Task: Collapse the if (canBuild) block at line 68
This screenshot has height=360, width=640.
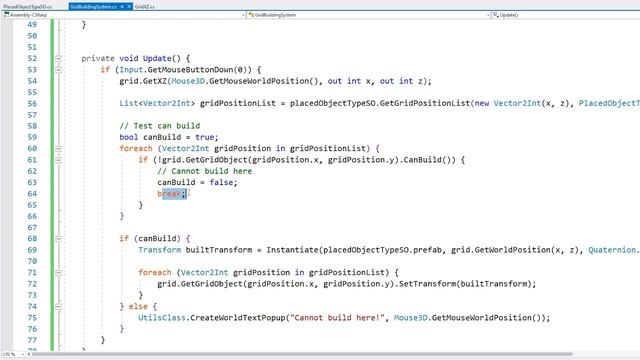Action: pos(58,239)
